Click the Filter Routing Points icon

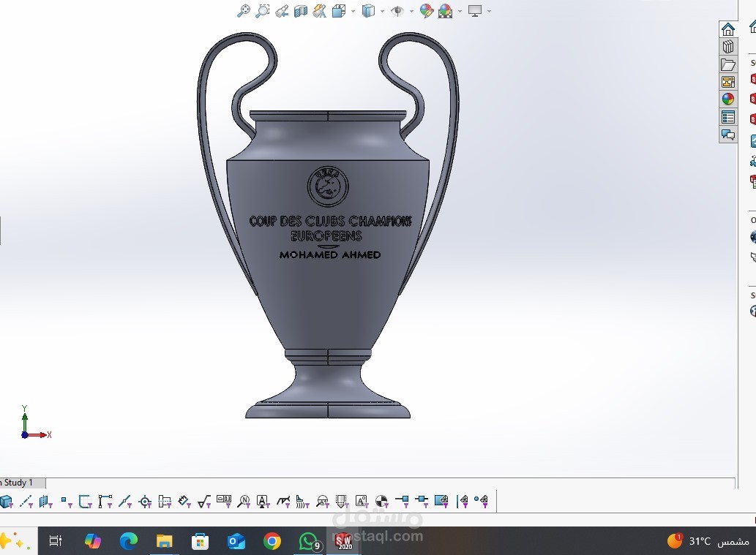[422, 502]
